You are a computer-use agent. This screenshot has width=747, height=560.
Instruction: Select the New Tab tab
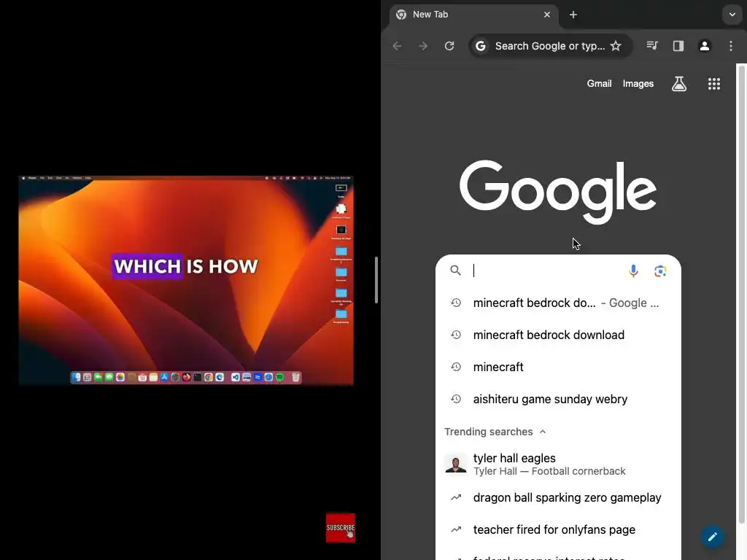(473, 15)
